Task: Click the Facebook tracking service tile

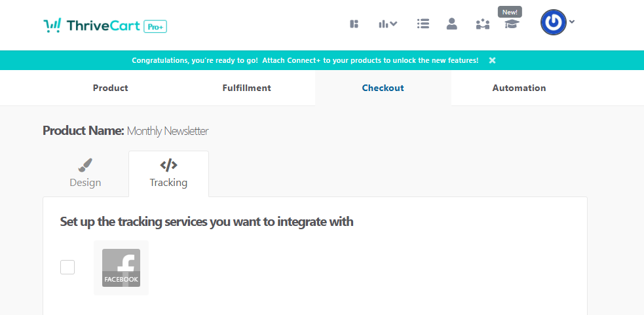Action: (121, 267)
